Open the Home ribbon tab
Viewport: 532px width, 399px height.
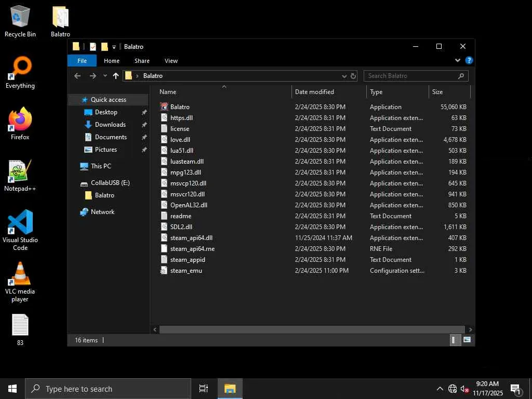coord(112,61)
